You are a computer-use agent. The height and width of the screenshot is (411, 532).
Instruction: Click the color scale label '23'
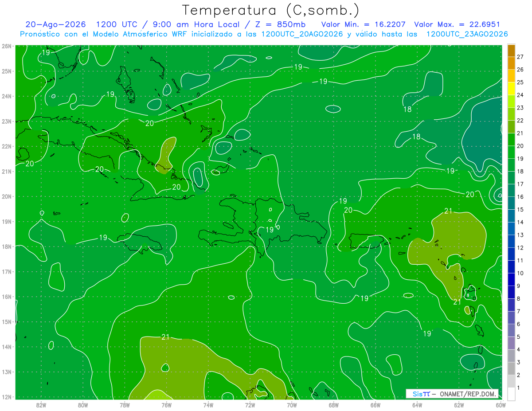tap(520, 108)
